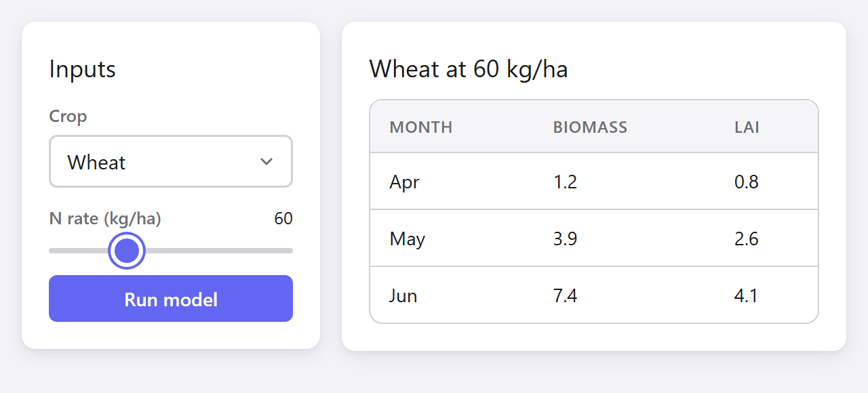This screenshot has height=393, width=868.
Task: Click the LAI column header
Action: tap(747, 127)
